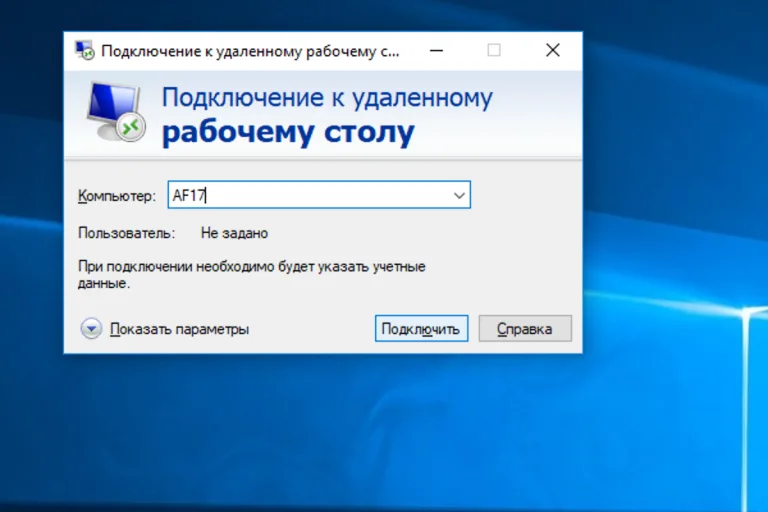Minimize the Remote Desktop window
Viewport: 768px width, 512px height.
point(436,50)
